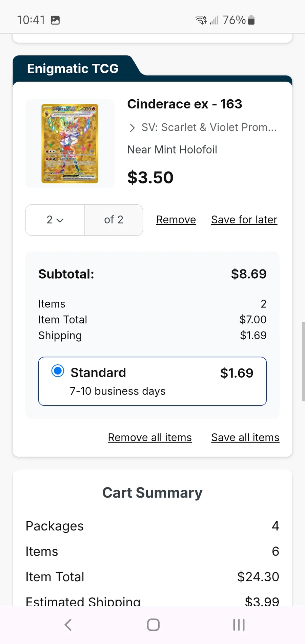Tap the Android home button icon
This screenshot has width=305, height=644.
pos(153,625)
